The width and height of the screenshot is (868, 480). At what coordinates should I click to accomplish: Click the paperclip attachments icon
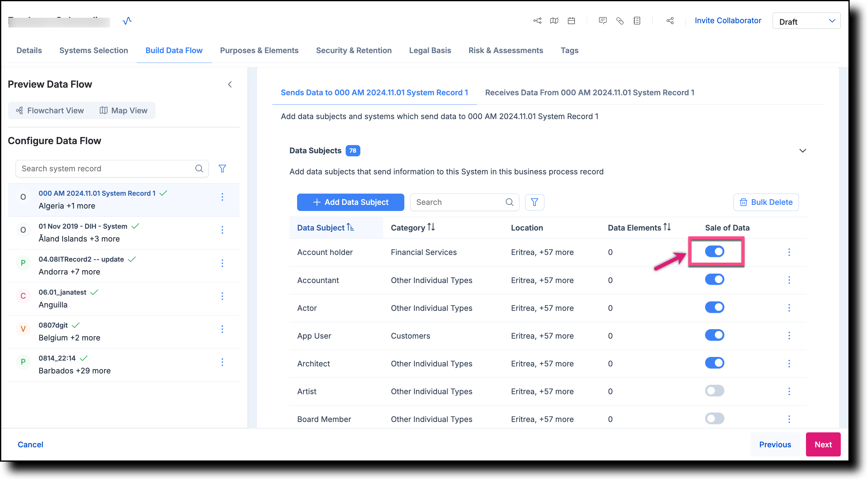click(620, 20)
